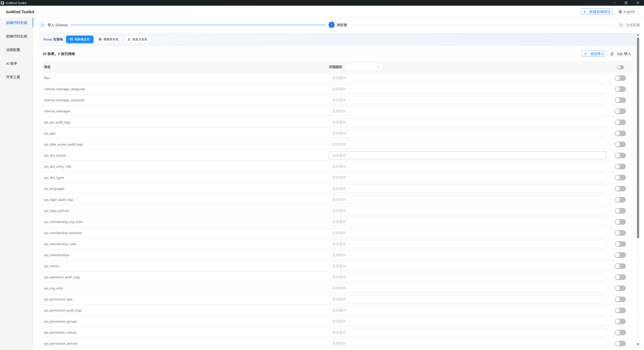Click the step 2 circle for 表配置
The width and height of the screenshot is (644, 350).
[x=332, y=25]
